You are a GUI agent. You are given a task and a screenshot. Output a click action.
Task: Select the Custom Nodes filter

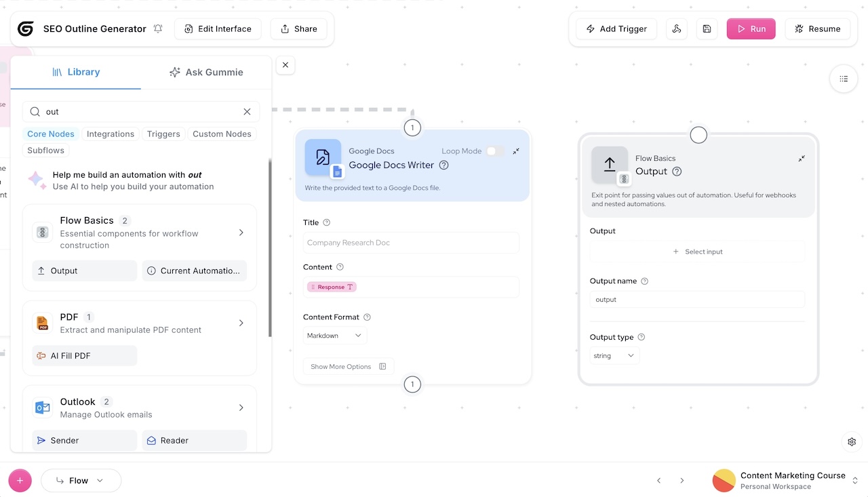[222, 134]
